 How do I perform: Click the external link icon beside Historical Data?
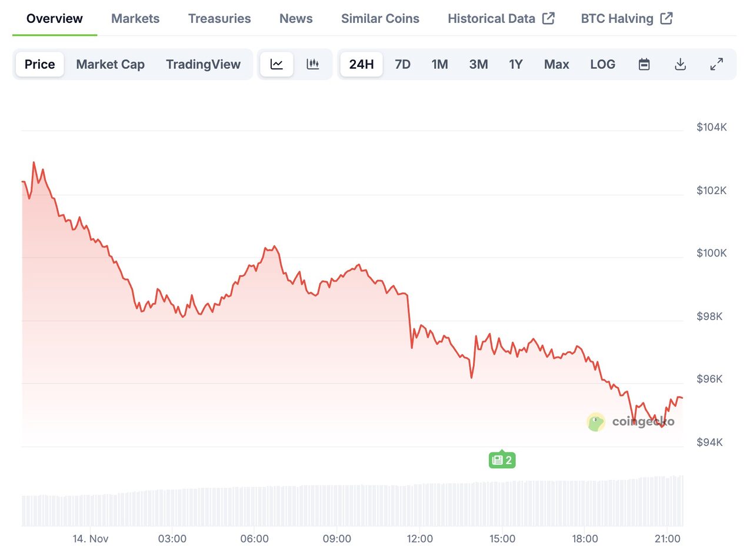(550, 18)
